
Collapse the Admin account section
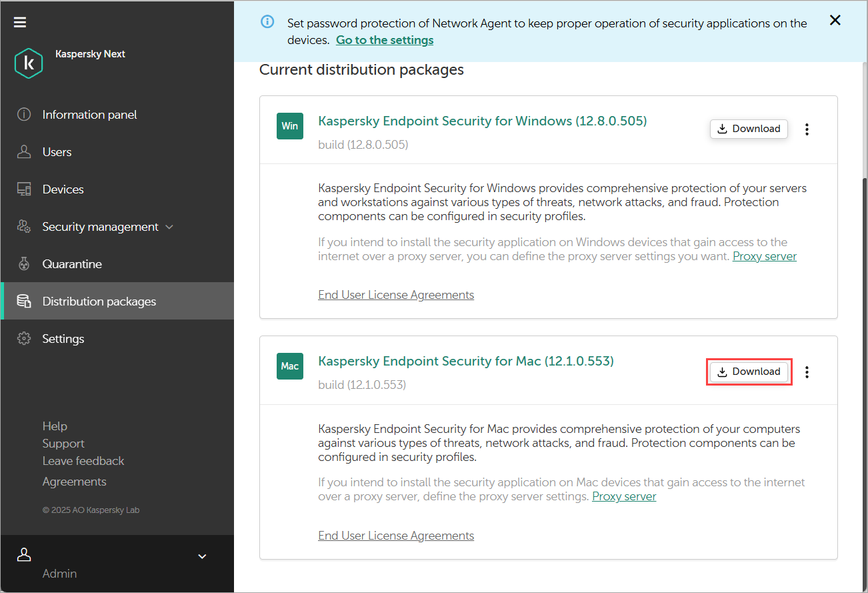point(201,556)
